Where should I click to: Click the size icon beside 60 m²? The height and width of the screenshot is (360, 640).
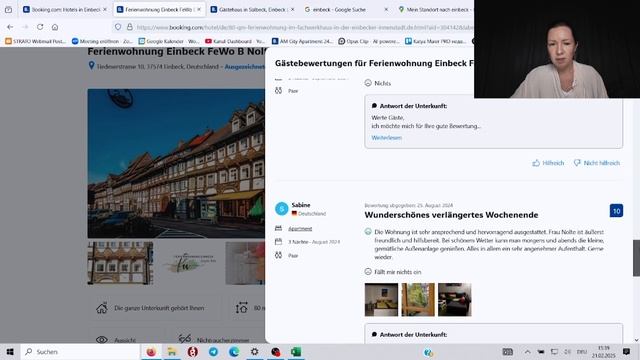tap(242, 308)
